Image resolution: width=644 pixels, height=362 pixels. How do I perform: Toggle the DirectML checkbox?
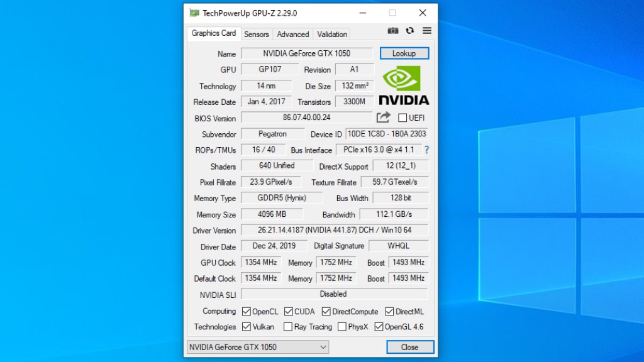(389, 312)
